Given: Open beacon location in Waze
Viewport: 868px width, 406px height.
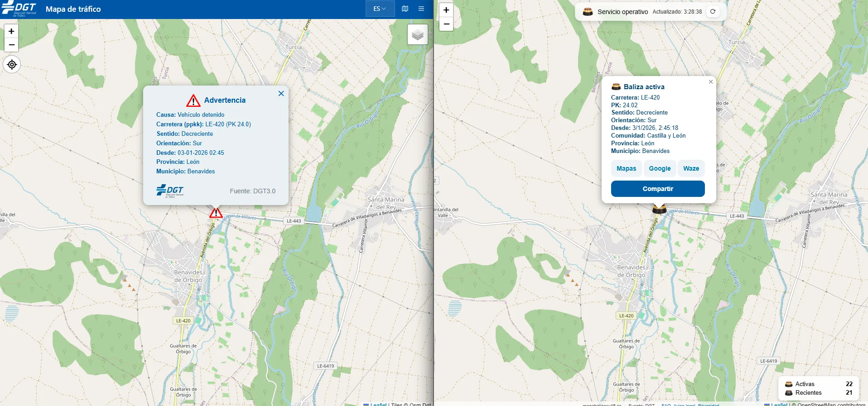Looking at the screenshot, I should [691, 168].
